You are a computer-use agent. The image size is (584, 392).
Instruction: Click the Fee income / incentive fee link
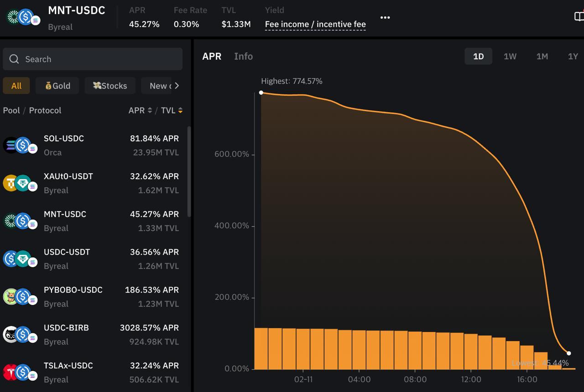[x=315, y=25]
